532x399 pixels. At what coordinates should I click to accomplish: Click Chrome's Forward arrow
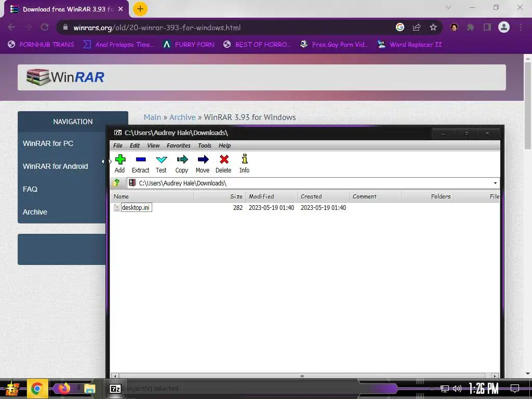point(28,27)
